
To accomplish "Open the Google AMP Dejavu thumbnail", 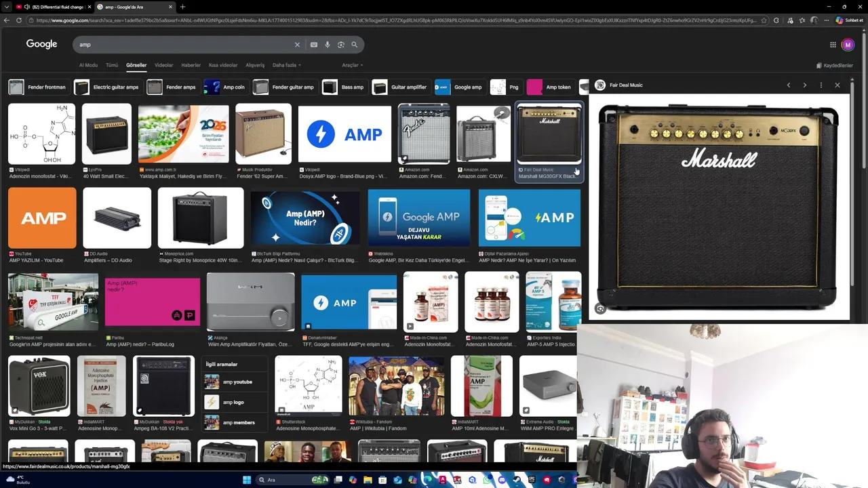I will click(419, 218).
